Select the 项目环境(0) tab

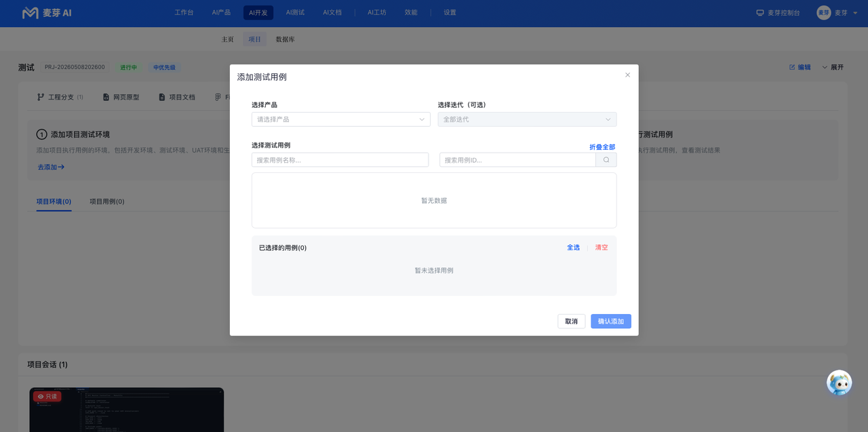[54, 201]
